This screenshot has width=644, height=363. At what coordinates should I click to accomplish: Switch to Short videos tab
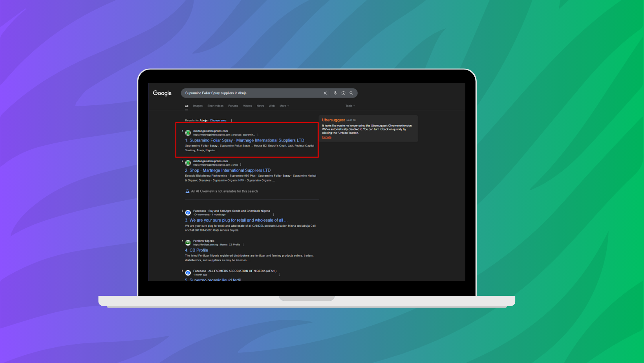(215, 106)
